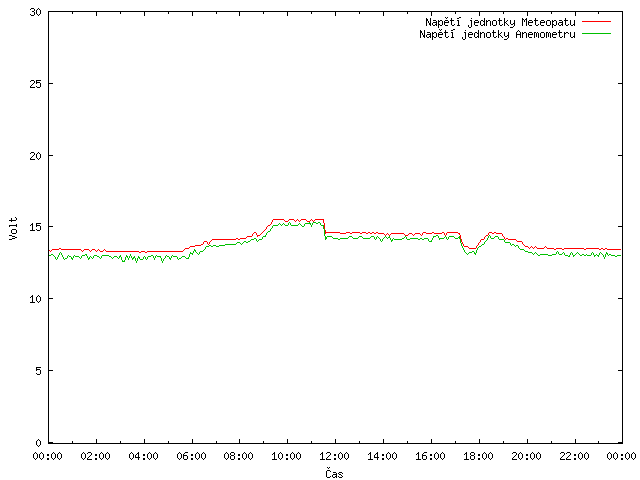The image size is (640, 480).
Task: Click the y-axis label 25
Action: [x=36, y=84]
